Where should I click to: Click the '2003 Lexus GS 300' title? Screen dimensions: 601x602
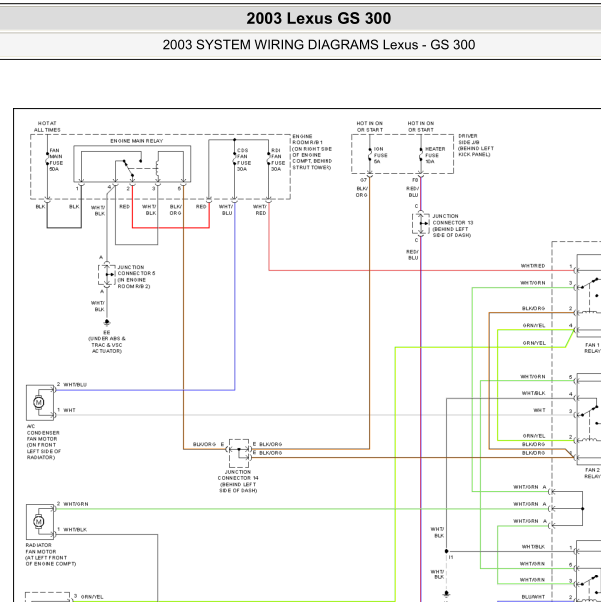[x=319, y=18]
